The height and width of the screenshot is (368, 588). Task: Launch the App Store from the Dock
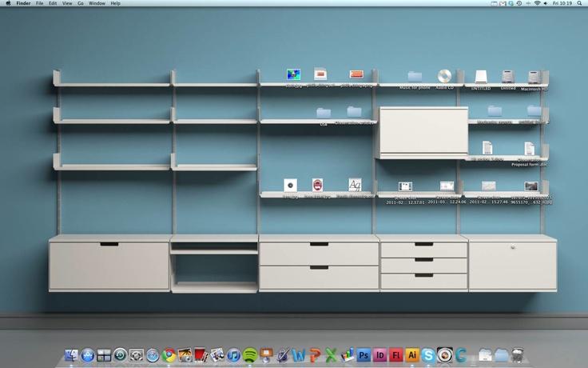88,355
